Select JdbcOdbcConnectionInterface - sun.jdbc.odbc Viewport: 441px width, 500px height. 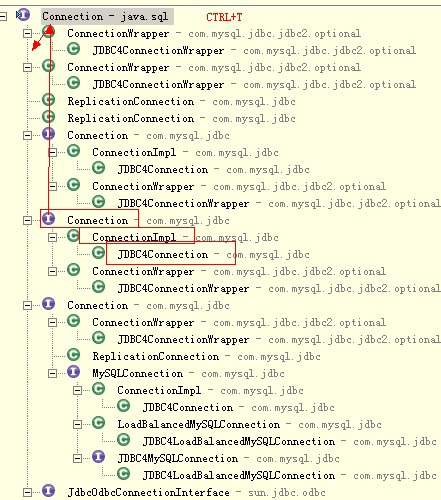coord(196,492)
